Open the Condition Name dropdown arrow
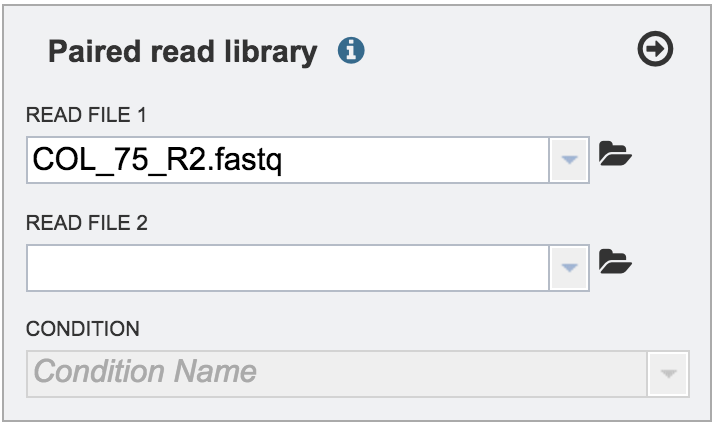The height and width of the screenshot is (422, 714). tap(668, 374)
